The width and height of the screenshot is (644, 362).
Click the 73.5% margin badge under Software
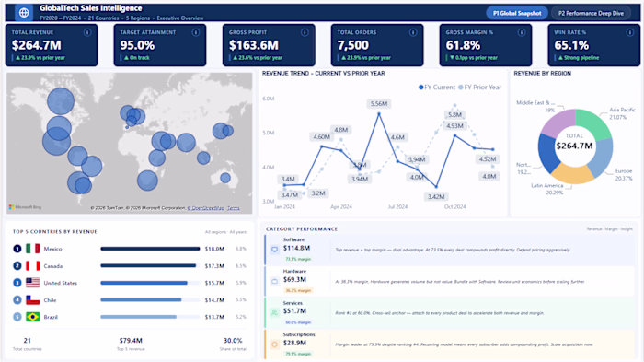(x=298, y=259)
